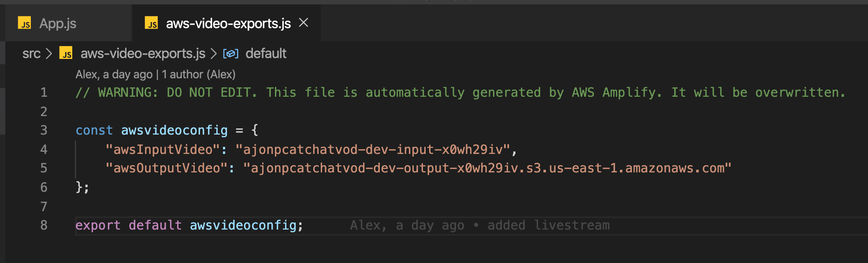Expand chevron after aws-video-exports.js breadcrumb
868x263 pixels.
[214, 54]
